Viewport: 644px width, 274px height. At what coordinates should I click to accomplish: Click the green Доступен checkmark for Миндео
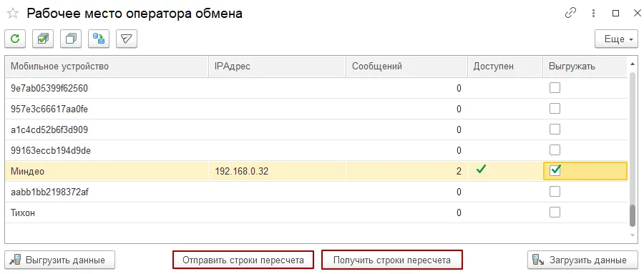[481, 170]
